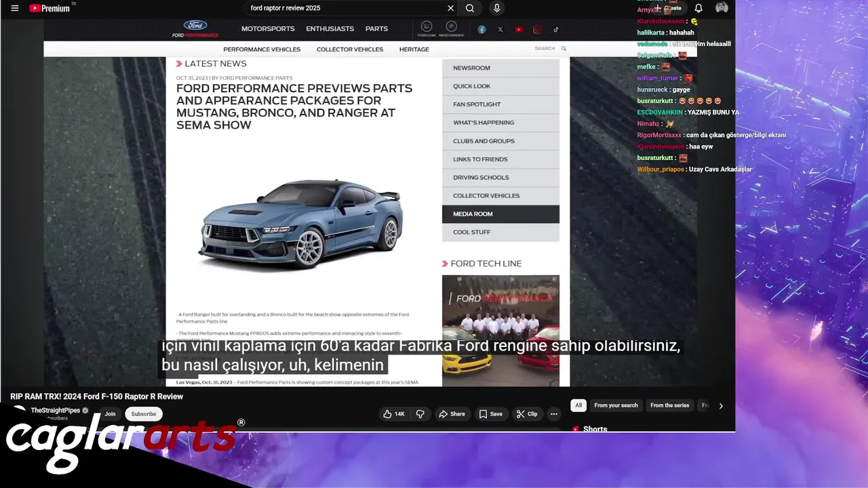Expand more filter chips with right arrow
The width and height of the screenshot is (868, 488).
(721, 406)
